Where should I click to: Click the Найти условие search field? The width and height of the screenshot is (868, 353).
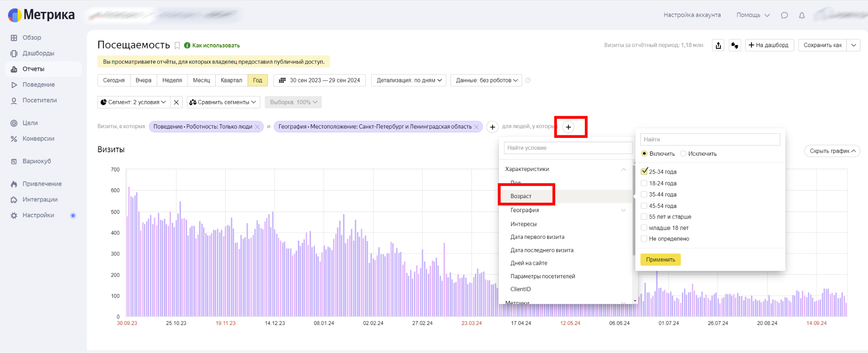pyautogui.click(x=568, y=148)
